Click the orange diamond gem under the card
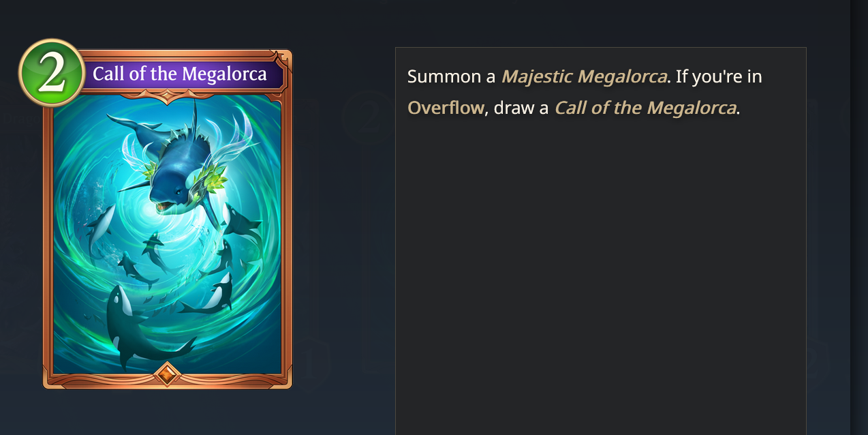The width and height of the screenshot is (868, 435). click(x=168, y=374)
